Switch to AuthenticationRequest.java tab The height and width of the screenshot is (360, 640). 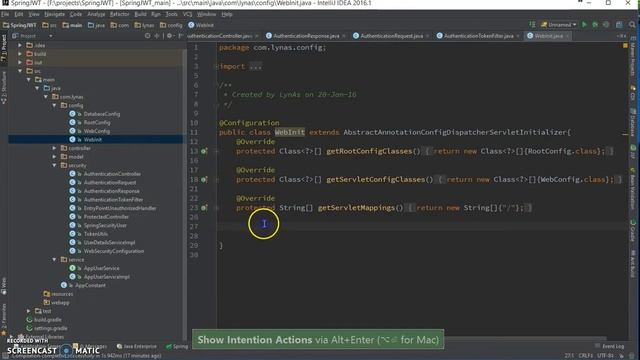click(x=391, y=36)
